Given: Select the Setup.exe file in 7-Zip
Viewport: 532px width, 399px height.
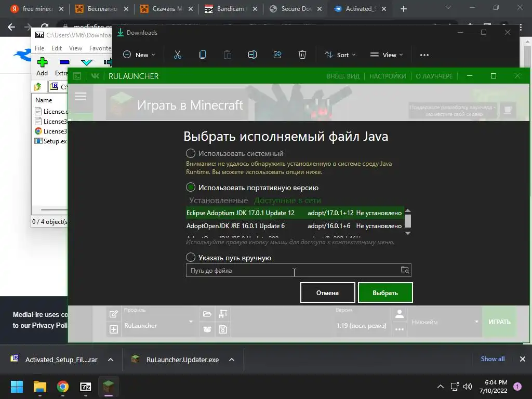Looking at the screenshot, I should (x=51, y=141).
